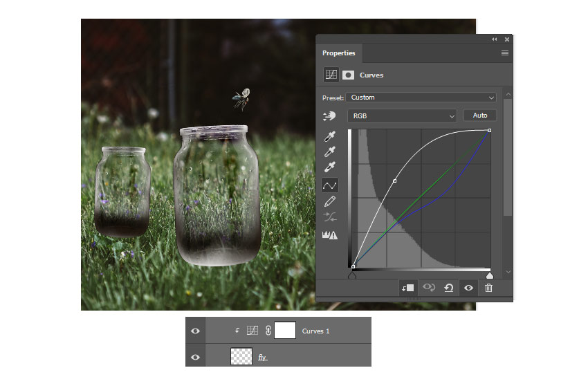Click the white point input slider

click(490, 275)
